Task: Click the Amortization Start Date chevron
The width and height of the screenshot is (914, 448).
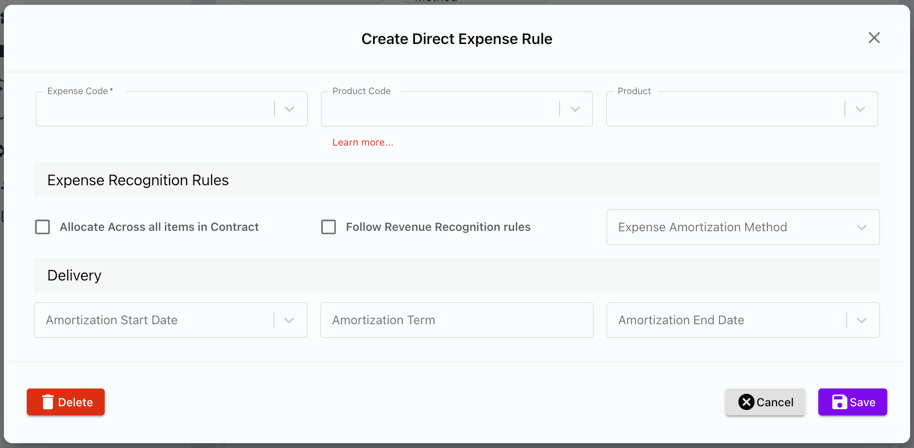Action: pyautogui.click(x=289, y=320)
